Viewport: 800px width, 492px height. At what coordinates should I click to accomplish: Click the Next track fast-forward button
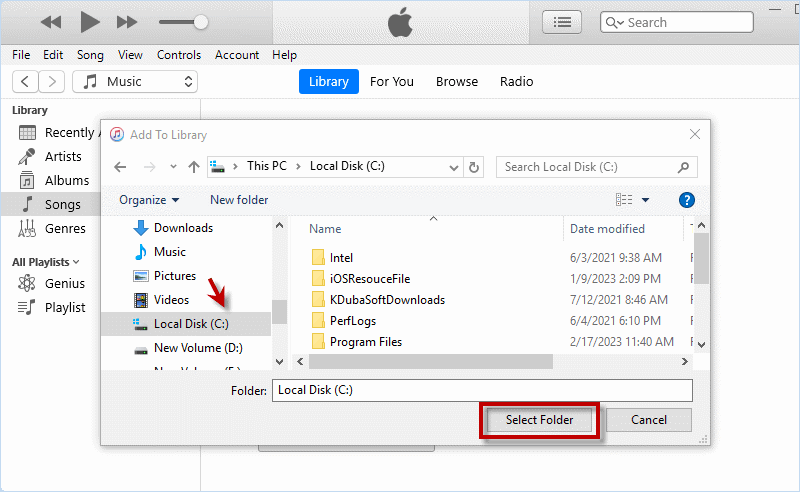point(127,22)
